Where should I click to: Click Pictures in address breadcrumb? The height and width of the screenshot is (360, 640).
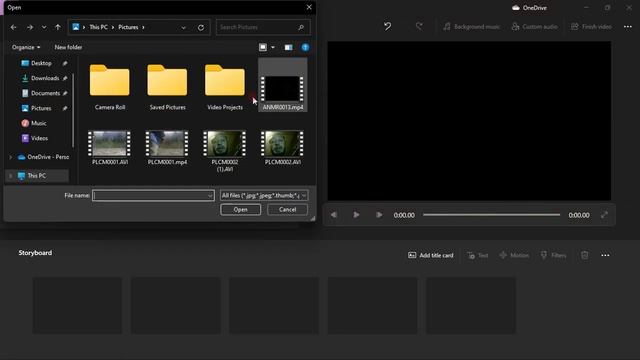click(x=128, y=27)
